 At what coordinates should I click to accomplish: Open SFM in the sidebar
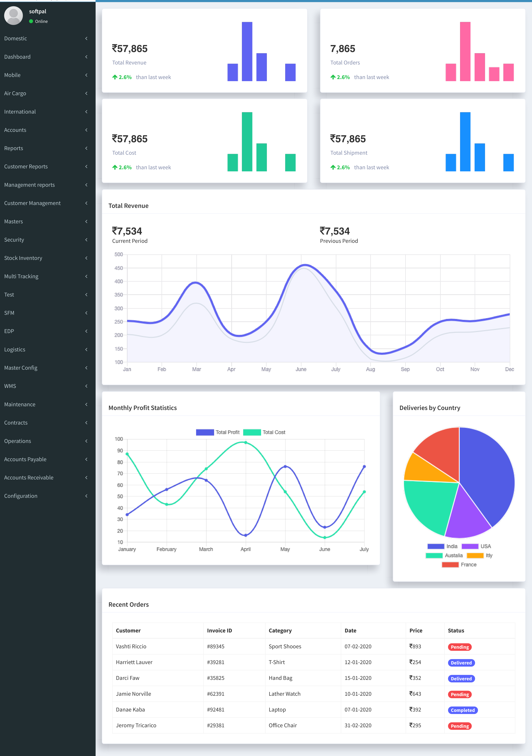(48, 313)
